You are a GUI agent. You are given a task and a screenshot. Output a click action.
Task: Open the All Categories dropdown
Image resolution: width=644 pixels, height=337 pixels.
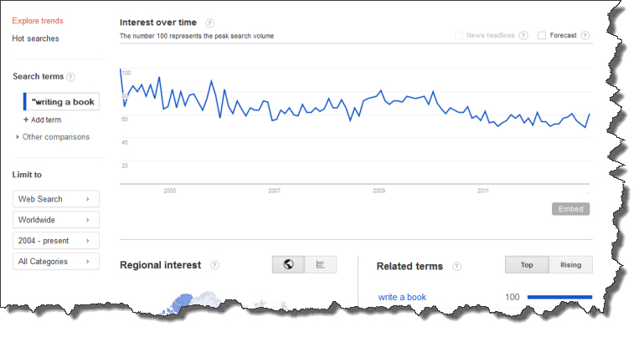click(x=56, y=262)
